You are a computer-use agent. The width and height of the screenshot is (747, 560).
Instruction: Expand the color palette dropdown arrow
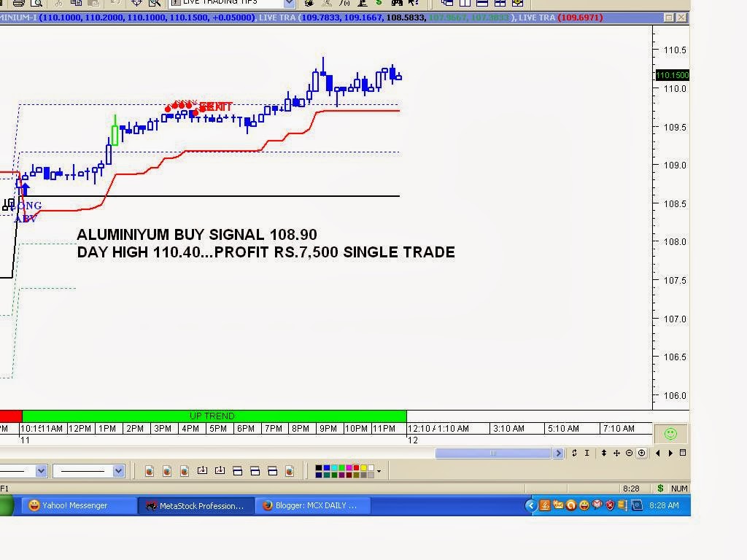point(379,471)
